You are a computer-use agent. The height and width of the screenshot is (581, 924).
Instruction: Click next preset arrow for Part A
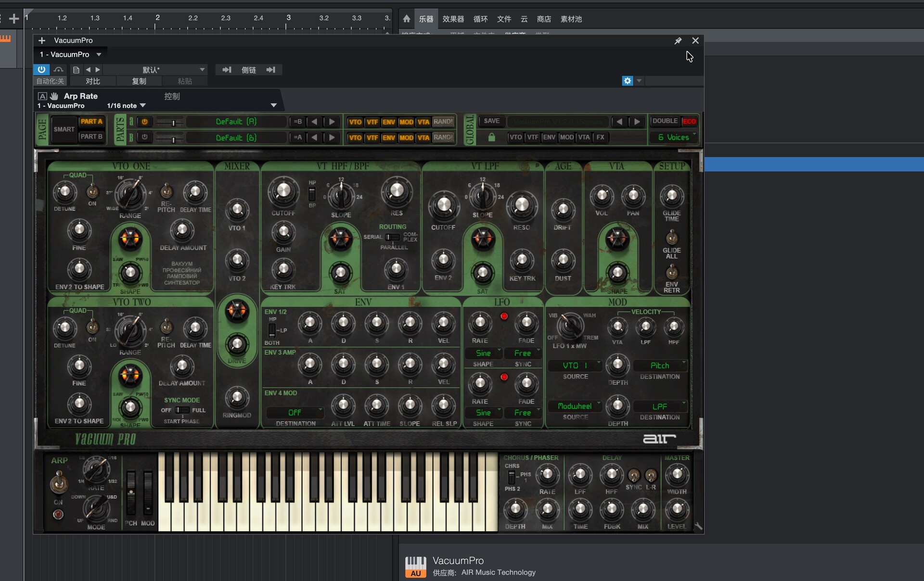332,122
